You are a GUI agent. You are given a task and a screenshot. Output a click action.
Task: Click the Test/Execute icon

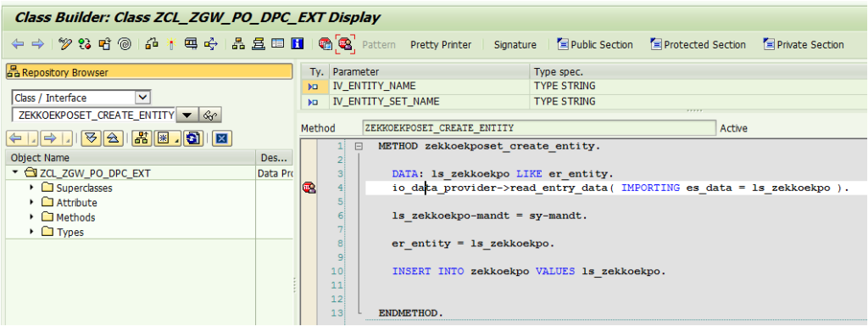pyautogui.click(x=192, y=45)
